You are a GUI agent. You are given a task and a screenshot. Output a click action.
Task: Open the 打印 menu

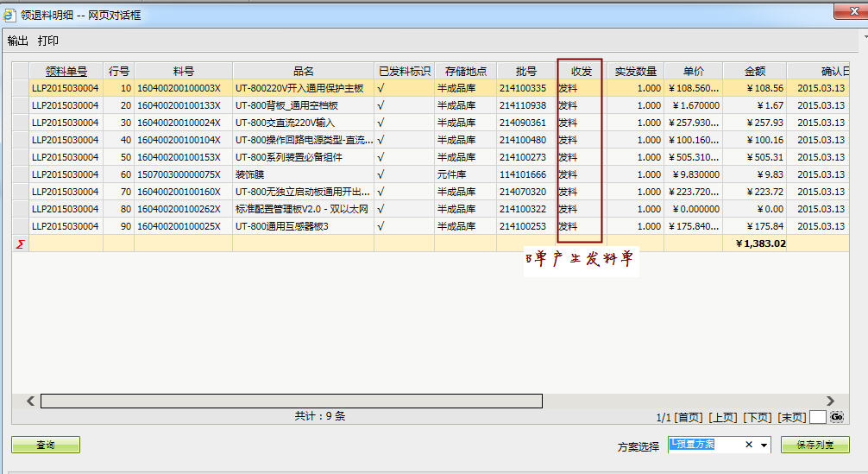click(x=48, y=41)
